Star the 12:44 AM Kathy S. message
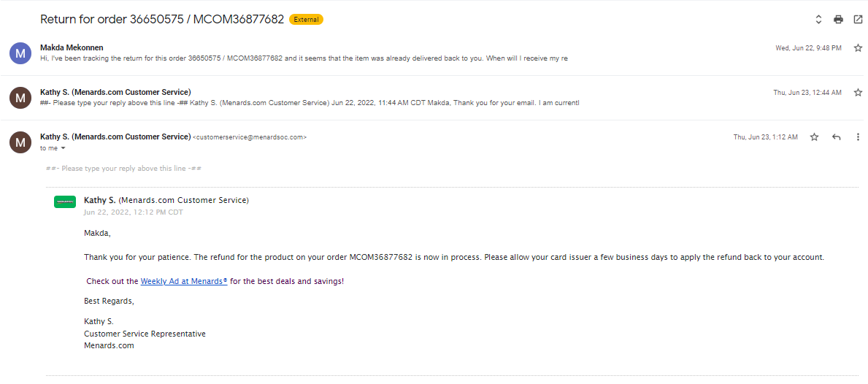868x384 pixels. pyautogui.click(x=858, y=93)
